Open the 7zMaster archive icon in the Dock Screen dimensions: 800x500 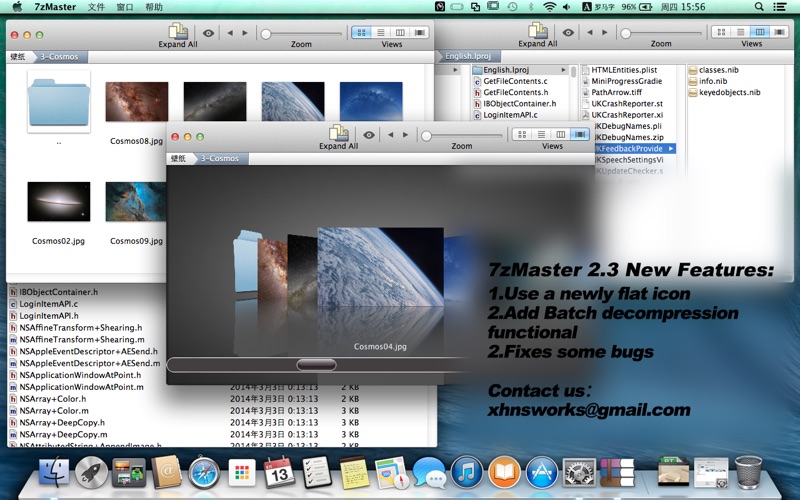pyautogui.click(x=617, y=472)
